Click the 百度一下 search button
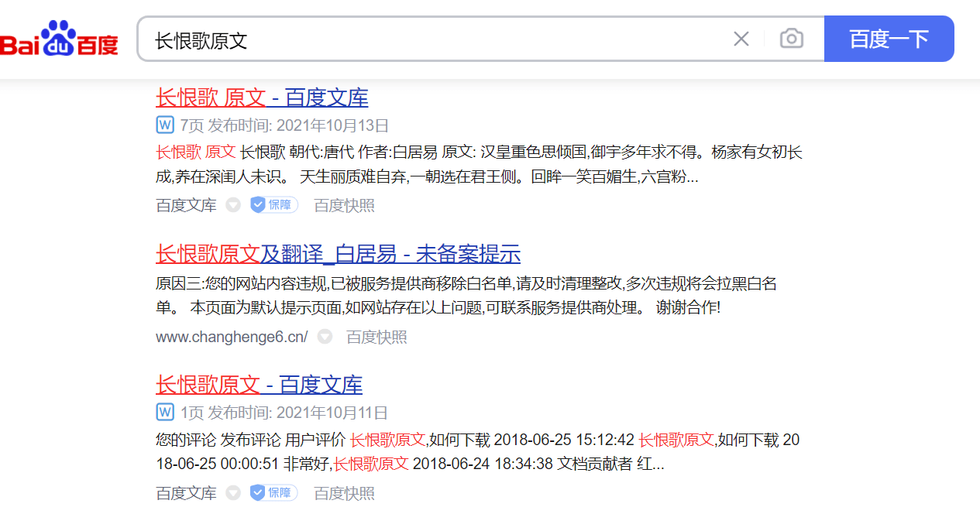This screenshot has height=514, width=980. 889,39
